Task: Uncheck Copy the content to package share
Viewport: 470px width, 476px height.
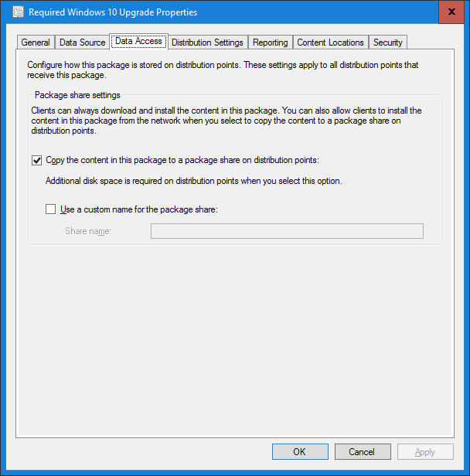Action: pyautogui.click(x=37, y=160)
